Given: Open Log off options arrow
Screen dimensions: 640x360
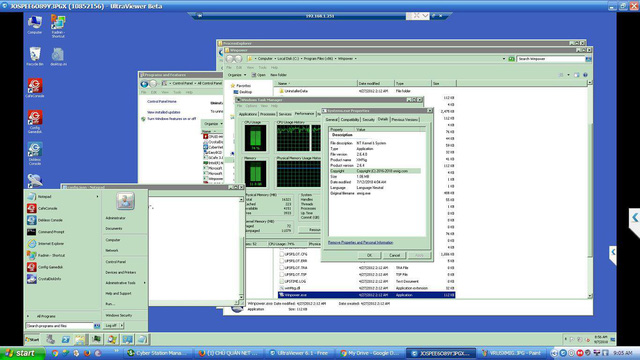Looking at the screenshot, I should click(x=122, y=326).
